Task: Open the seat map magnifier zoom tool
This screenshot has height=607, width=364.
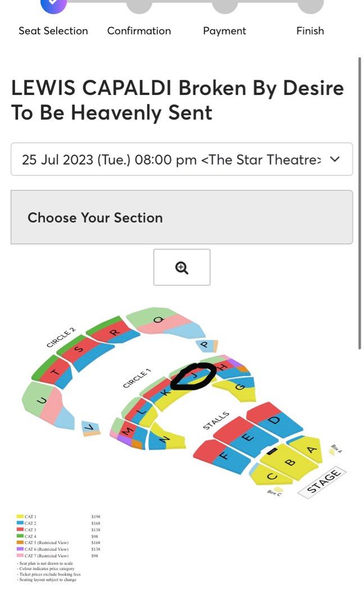Action: pos(181,268)
